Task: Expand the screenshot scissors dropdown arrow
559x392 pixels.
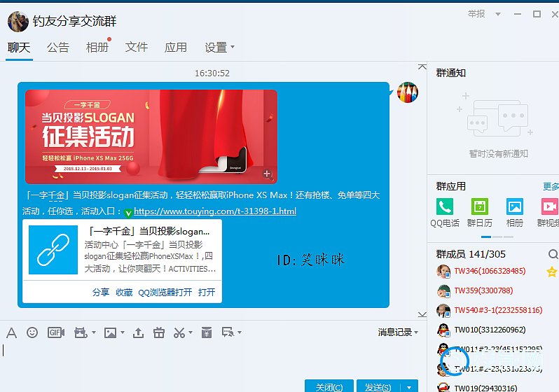Action: 191,332
